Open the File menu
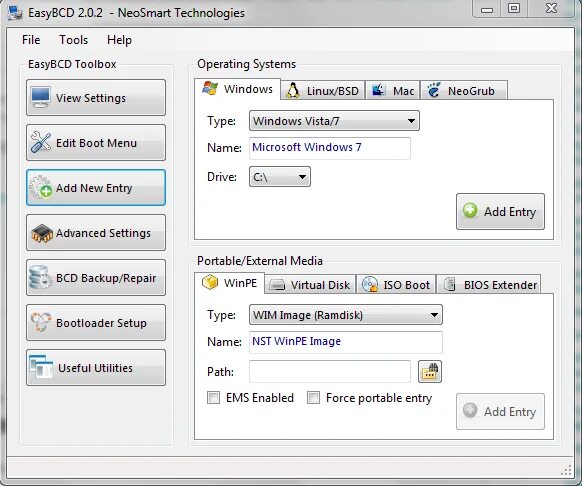Viewport: 582px width, 486px height. (31, 40)
